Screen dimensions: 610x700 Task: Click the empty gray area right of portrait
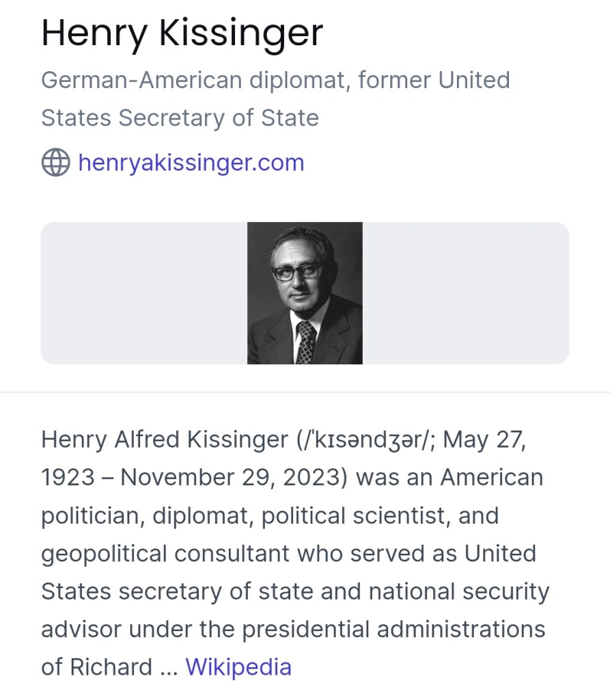465,293
